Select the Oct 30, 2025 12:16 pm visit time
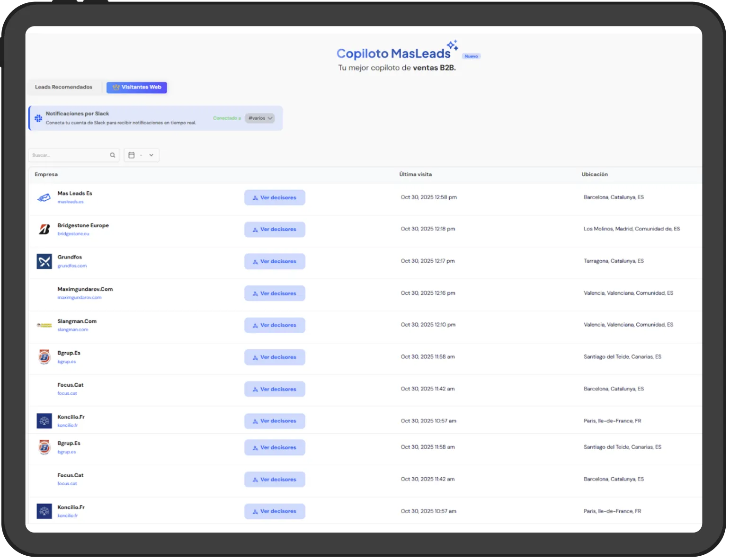Screen dimensions: 730x560 click(428, 293)
